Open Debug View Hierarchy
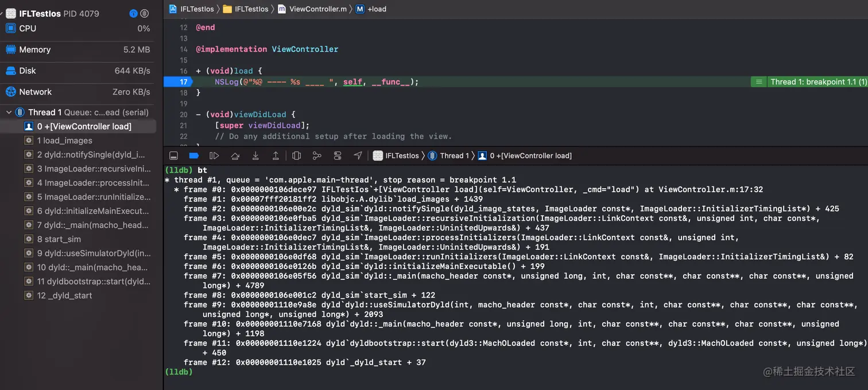This screenshot has width=868, height=390. [296, 155]
